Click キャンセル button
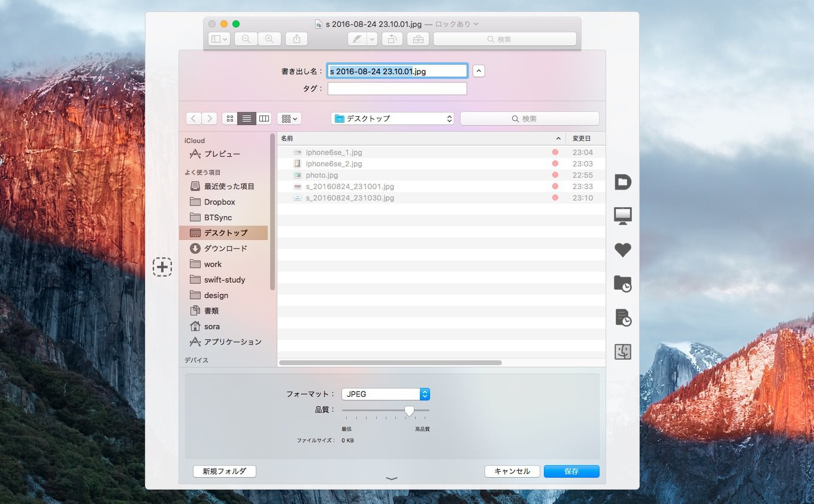 click(x=512, y=471)
